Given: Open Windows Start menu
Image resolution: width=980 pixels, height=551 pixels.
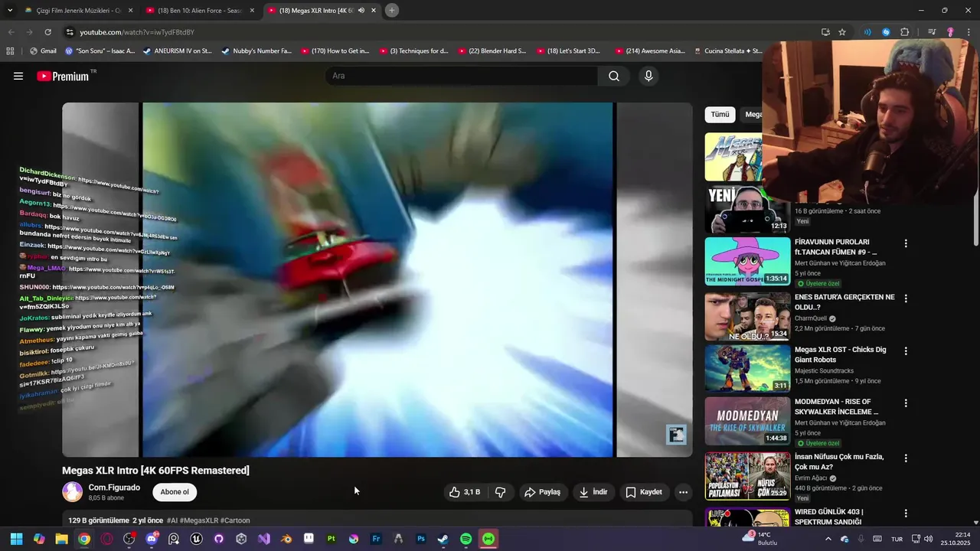Looking at the screenshot, I should point(16,539).
